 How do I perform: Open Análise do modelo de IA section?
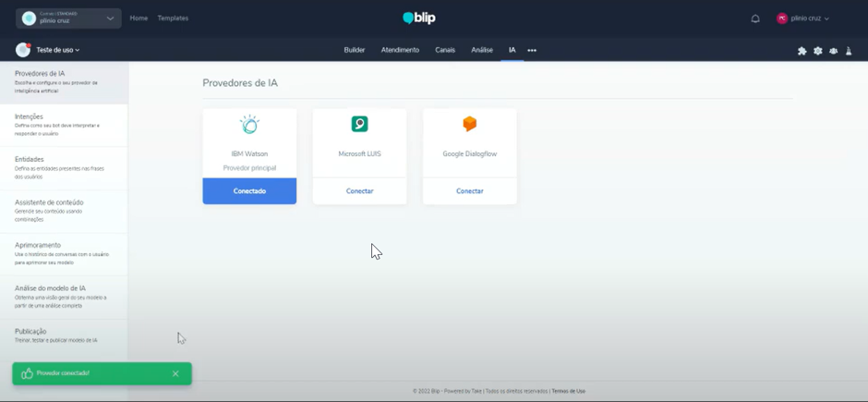(64, 298)
